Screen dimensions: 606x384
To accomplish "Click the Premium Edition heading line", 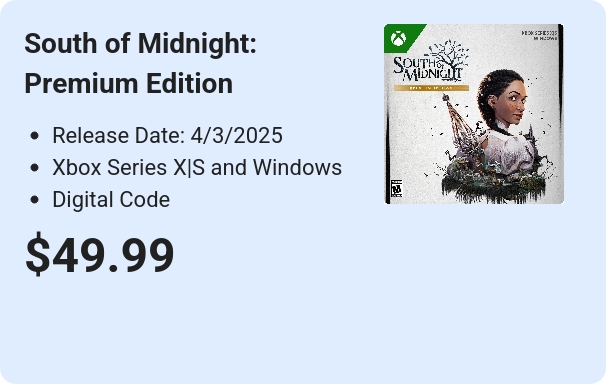I will (129, 83).
